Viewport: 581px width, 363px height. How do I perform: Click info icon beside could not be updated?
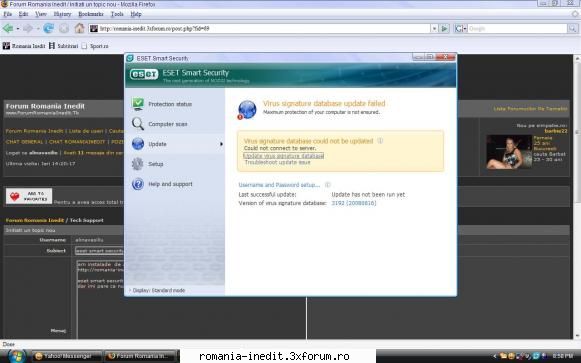point(380,141)
